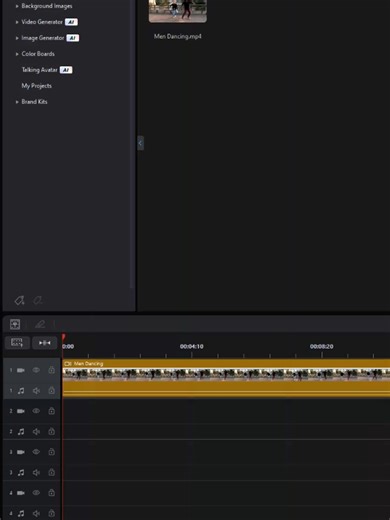Click the tools icon above the timeline
The height and width of the screenshot is (520, 390).
click(15, 324)
